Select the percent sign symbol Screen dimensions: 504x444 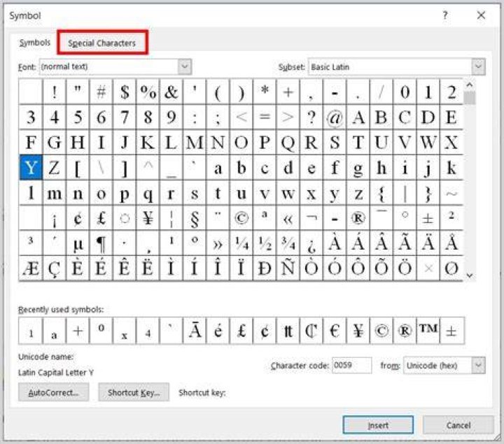pos(148,92)
